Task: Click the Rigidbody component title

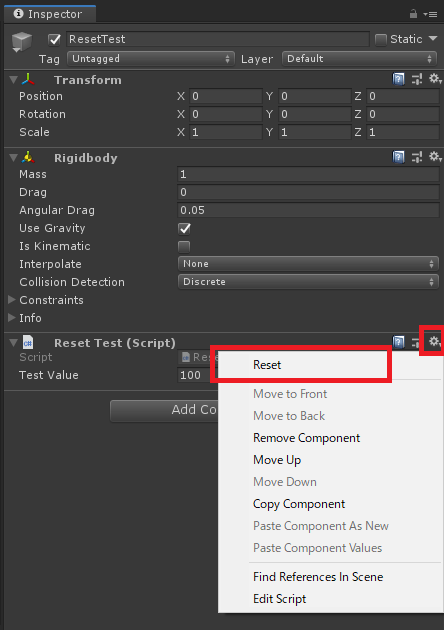Action: click(x=86, y=158)
